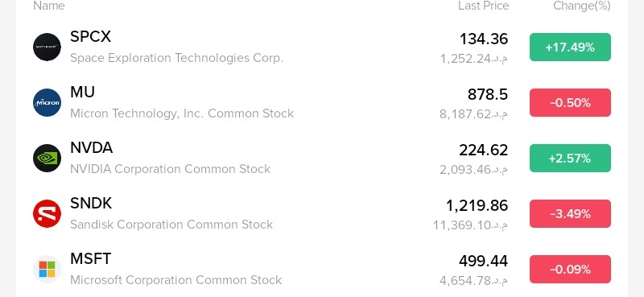Open the Microsoft four-color logo icon
This screenshot has width=644, height=297.
pos(47,269)
